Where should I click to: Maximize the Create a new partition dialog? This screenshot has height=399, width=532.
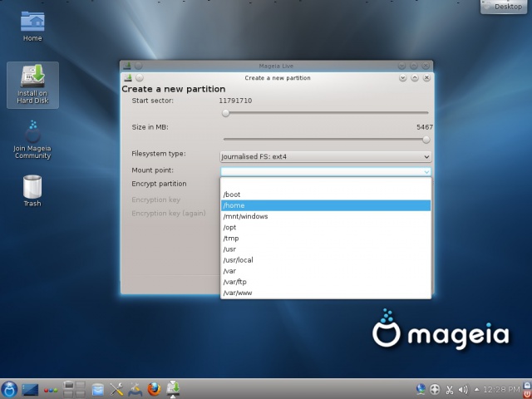[415, 77]
